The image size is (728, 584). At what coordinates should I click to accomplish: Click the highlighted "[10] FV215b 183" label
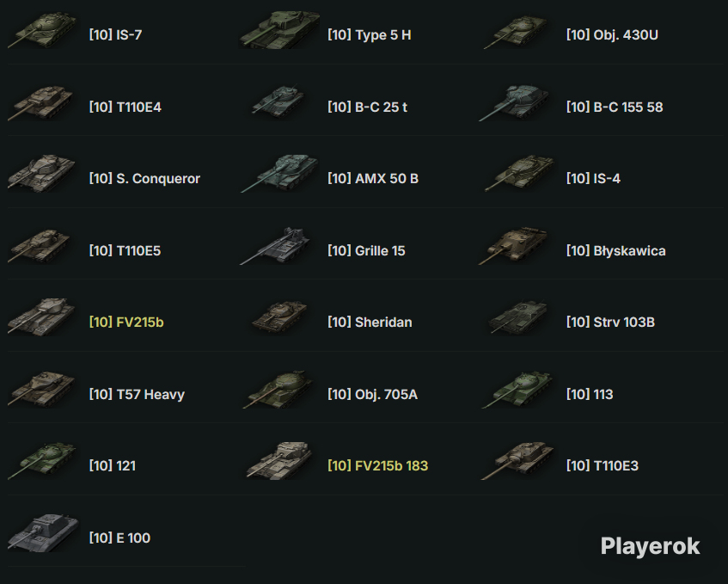(378, 465)
